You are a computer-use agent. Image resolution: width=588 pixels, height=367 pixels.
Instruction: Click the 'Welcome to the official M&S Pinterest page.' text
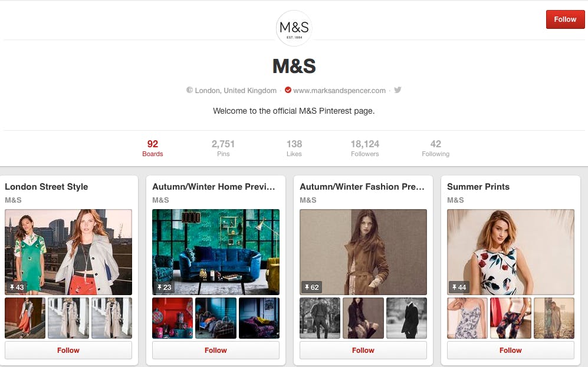[x=294, y=111]
